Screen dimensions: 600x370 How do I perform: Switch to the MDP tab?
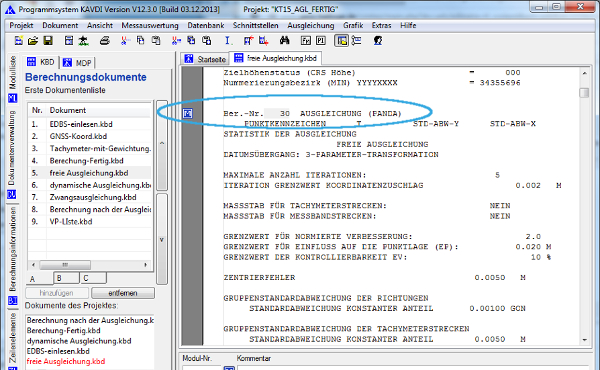[77, 62]
